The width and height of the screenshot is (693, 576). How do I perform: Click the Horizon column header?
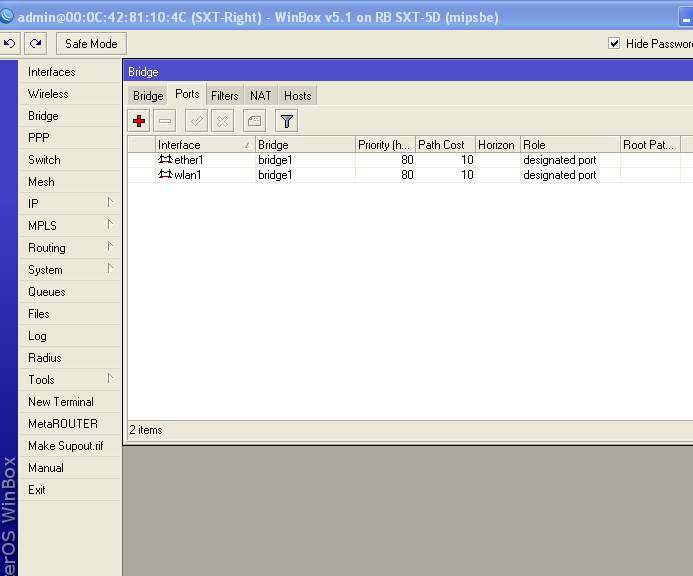(x=498, y=145)
